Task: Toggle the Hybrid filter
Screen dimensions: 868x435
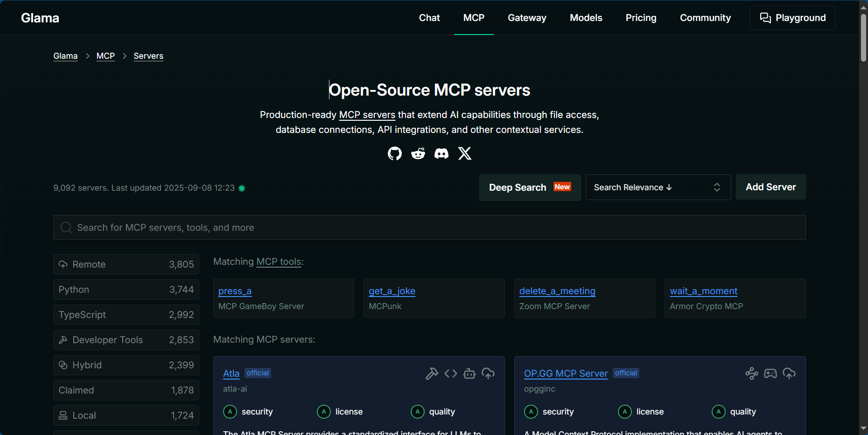Action: click(126, 365)
